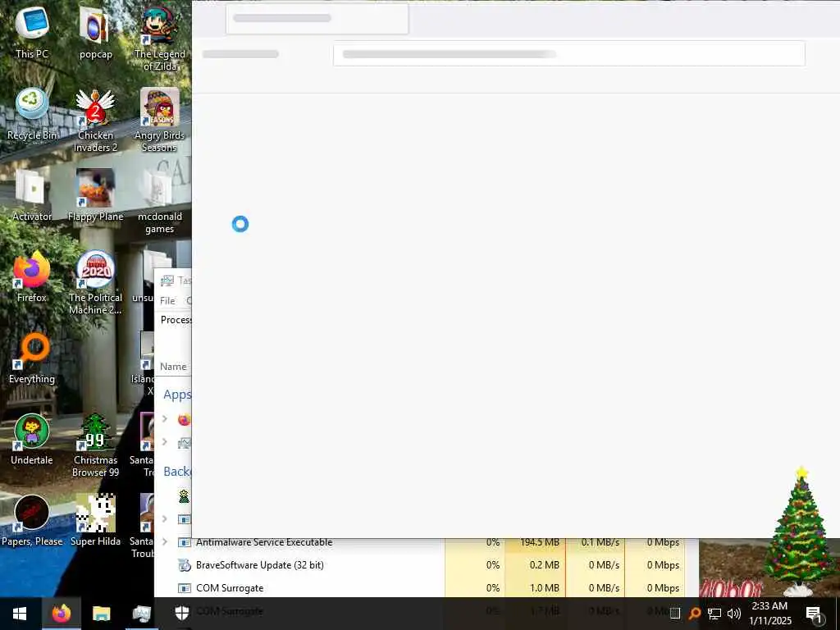Launch the Flappy Plane shortcut
Image resolution: width=840 pixels, height=630 pixels.
[x=95, y=195]
